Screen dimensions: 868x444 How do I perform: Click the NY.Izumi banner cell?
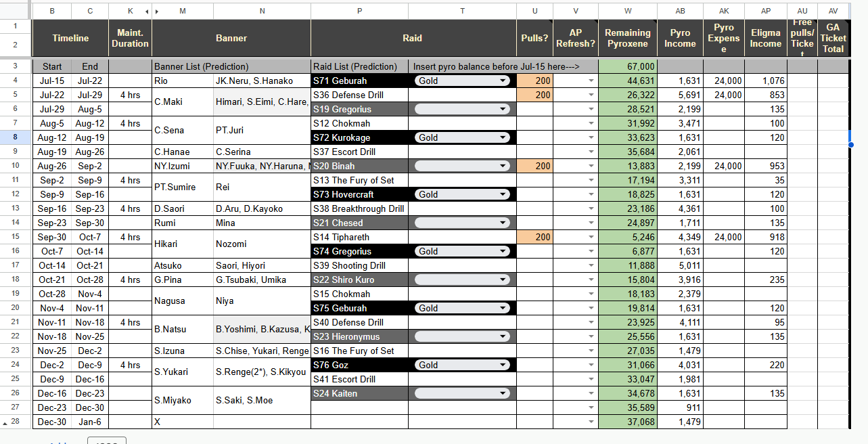click(183, 166)
